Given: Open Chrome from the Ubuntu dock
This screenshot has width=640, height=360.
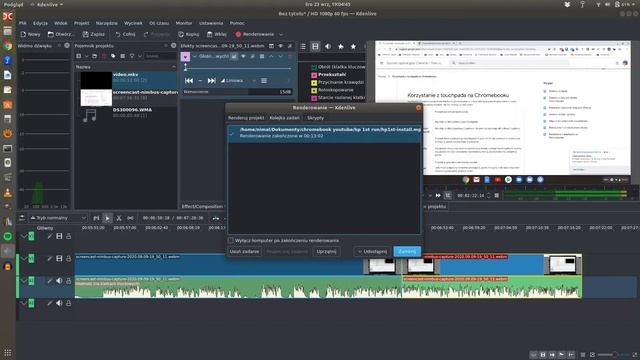Looking at the screenshot, I should (8, 46).
